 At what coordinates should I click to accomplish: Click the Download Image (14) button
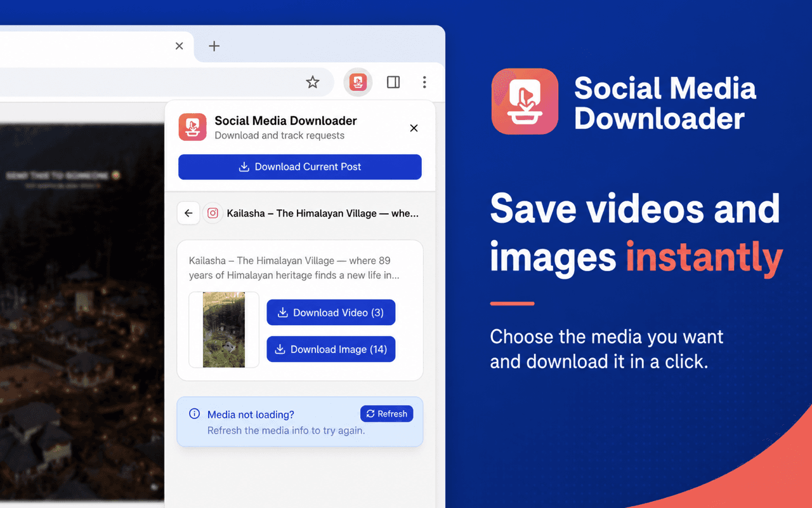tap(331, 349)
